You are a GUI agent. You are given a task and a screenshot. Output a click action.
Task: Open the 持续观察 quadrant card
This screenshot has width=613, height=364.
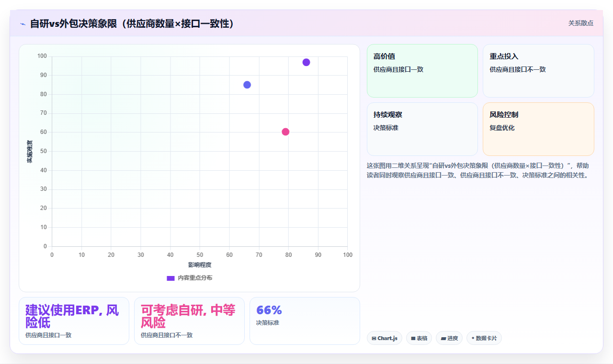pos(422,129)
